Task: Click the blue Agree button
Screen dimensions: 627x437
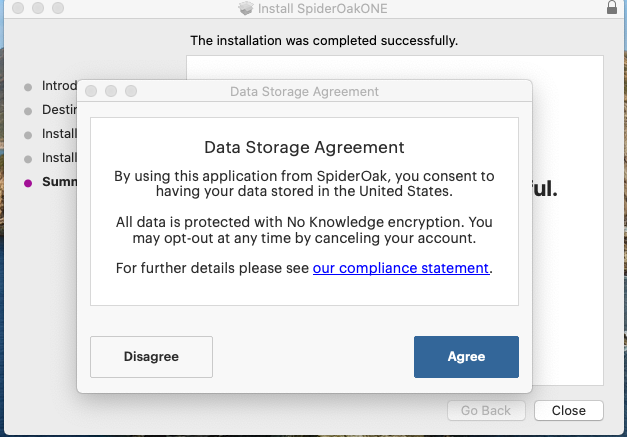Action: click(x=466, y=356)
